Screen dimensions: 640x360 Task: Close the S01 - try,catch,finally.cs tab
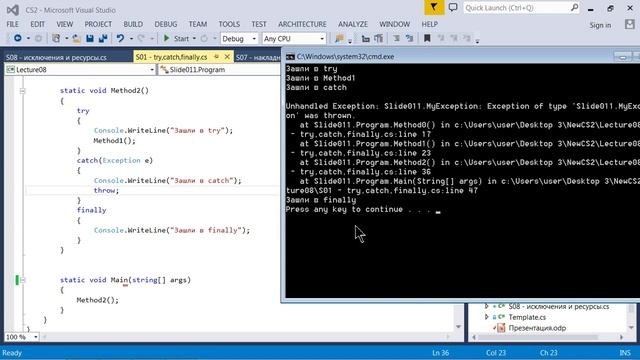pyautogui.click(x=227, y=57)
